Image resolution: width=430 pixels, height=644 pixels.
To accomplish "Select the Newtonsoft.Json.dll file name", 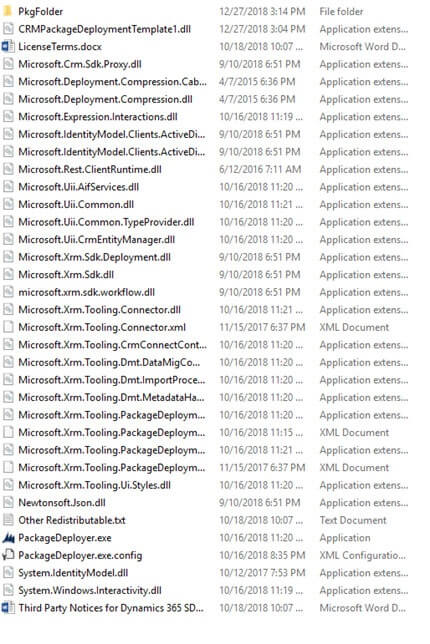I will (x=62, y=503).
